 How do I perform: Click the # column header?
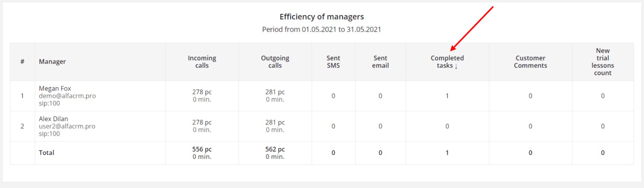click(22, 62)
